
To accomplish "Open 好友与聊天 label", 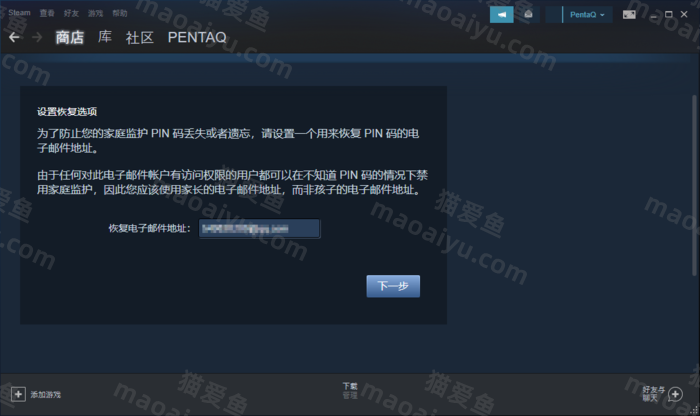I will point(653,394).
